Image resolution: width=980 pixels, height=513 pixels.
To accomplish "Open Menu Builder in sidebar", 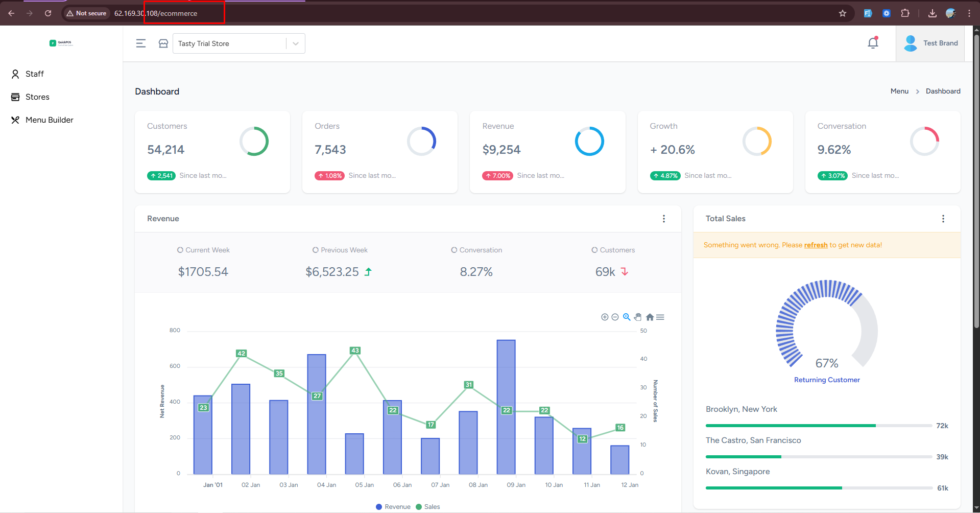I will coord(49,120).
